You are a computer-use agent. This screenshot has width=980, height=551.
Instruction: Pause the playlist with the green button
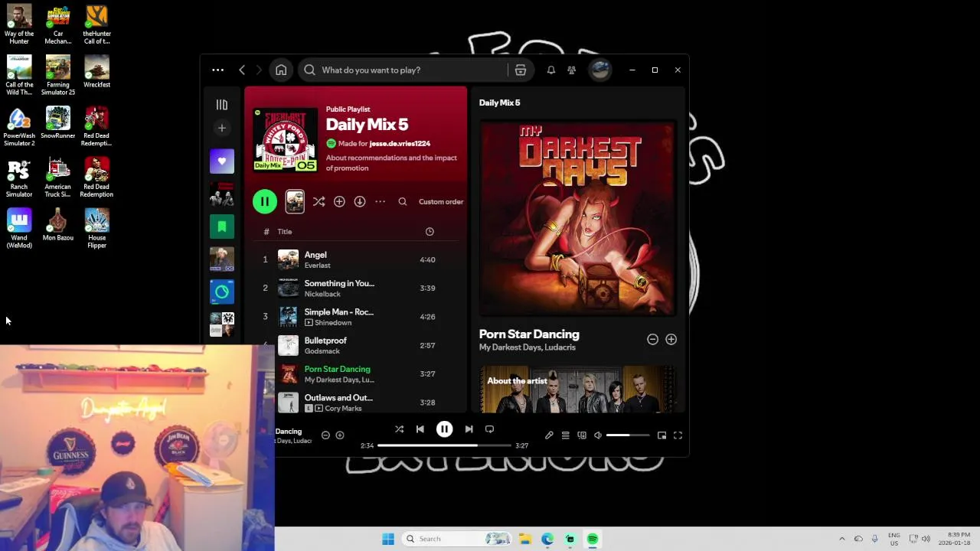[265, 201]
